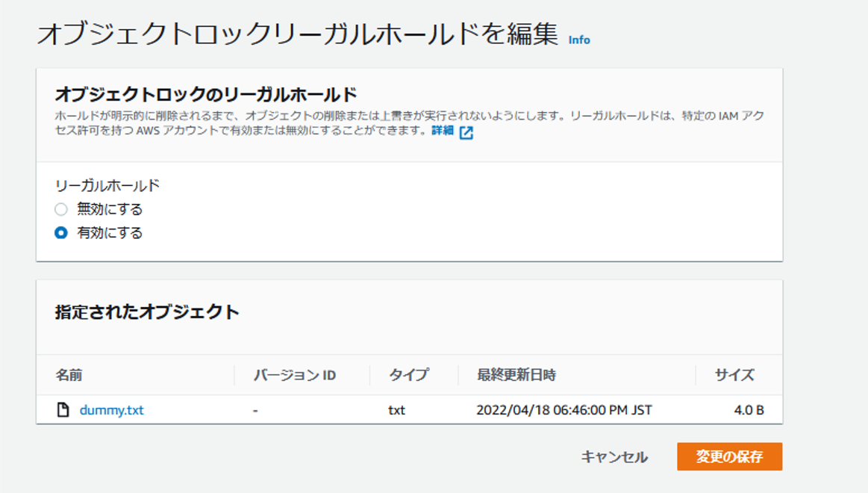The width and height of the screenshot is (868, 493).
Task: Click the サイズ column header
Action: tap(734, 375)
